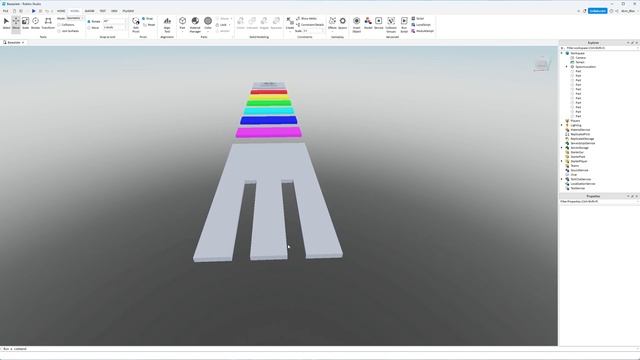
Task: Open Collision Groups editor
Action: pos(391,24)
